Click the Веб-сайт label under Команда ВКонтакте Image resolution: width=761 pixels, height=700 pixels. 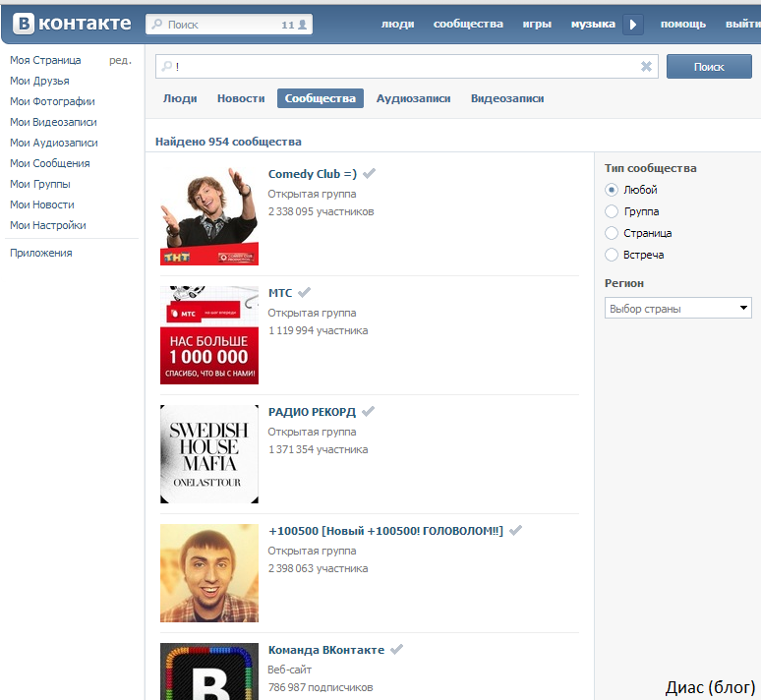pos(290,670)
